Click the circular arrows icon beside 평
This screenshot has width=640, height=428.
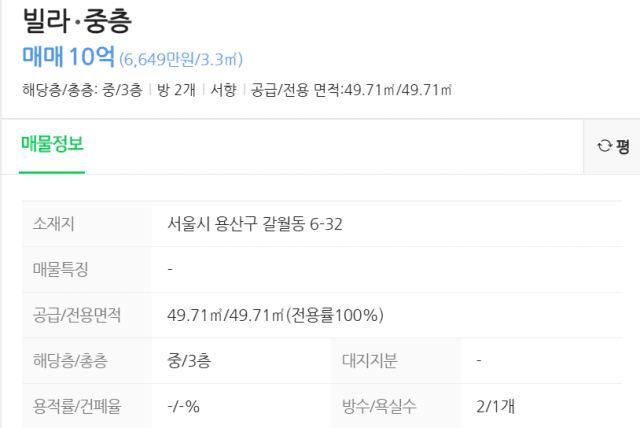pyautogui.click(x=604, y=146)
